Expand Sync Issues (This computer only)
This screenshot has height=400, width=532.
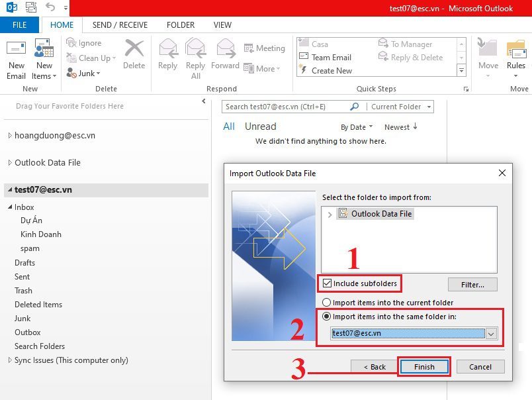(10, 360)
